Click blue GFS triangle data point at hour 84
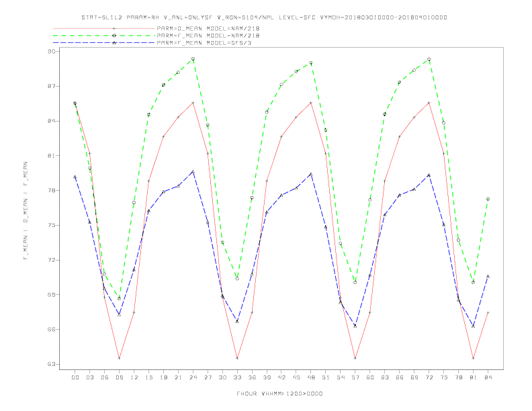Screen dimensions: 532x411 (488, 277)
